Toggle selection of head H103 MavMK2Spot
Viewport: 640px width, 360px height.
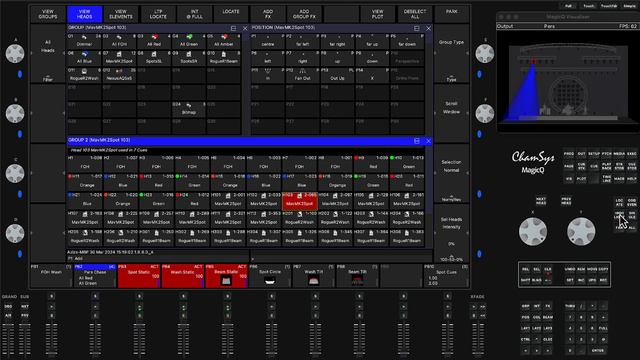300,200
